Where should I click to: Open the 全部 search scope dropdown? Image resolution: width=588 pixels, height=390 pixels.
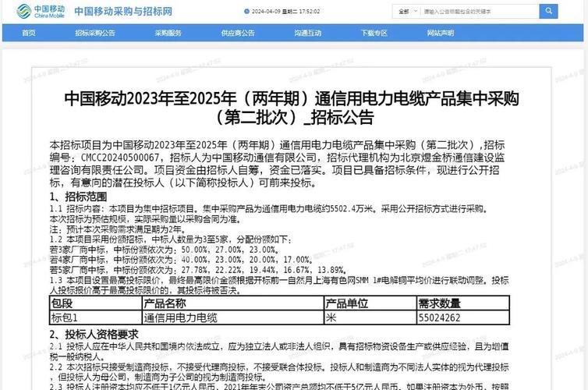click(407, 12)
